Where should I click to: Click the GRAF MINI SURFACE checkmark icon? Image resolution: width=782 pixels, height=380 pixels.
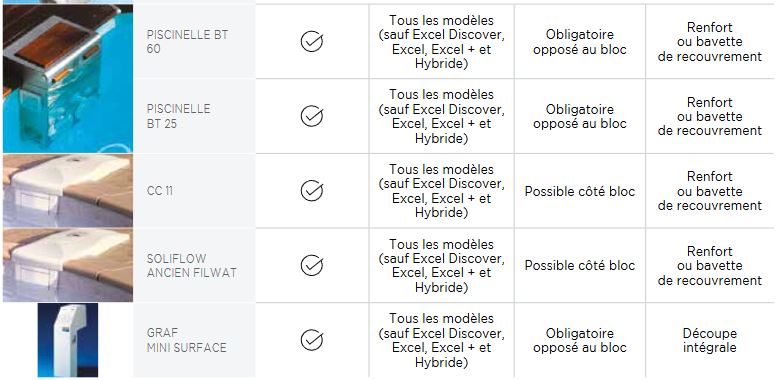coord(312,340)
